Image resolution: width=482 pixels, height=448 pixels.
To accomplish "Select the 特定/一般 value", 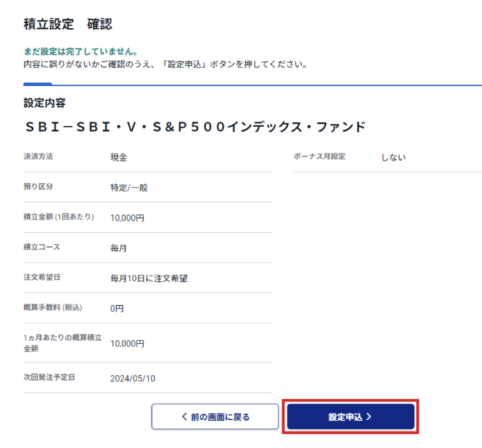I will (x=129, y=187).
